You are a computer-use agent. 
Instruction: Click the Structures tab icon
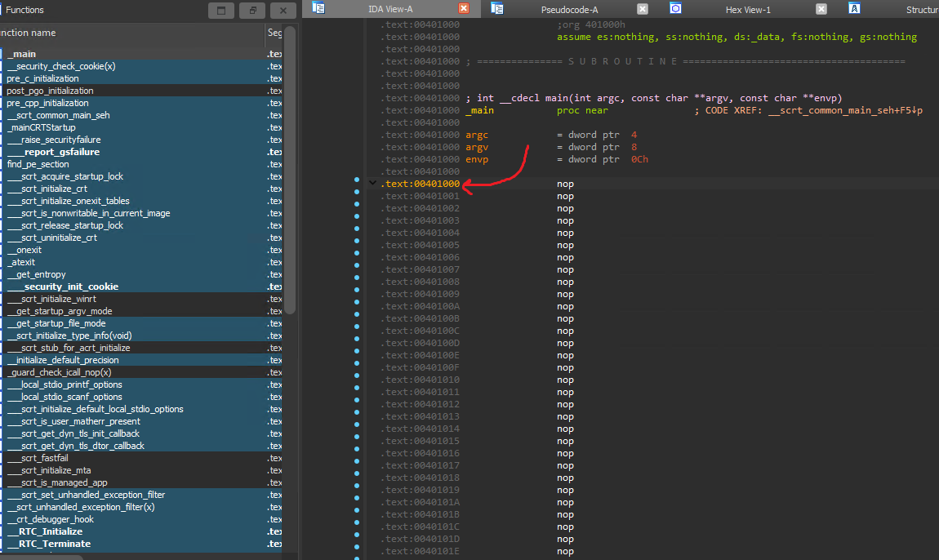854,9
